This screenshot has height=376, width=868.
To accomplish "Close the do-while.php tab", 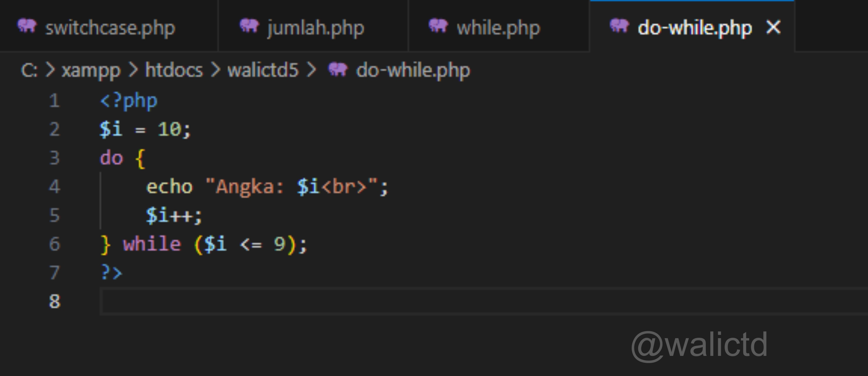I will [x=773, y=27].
